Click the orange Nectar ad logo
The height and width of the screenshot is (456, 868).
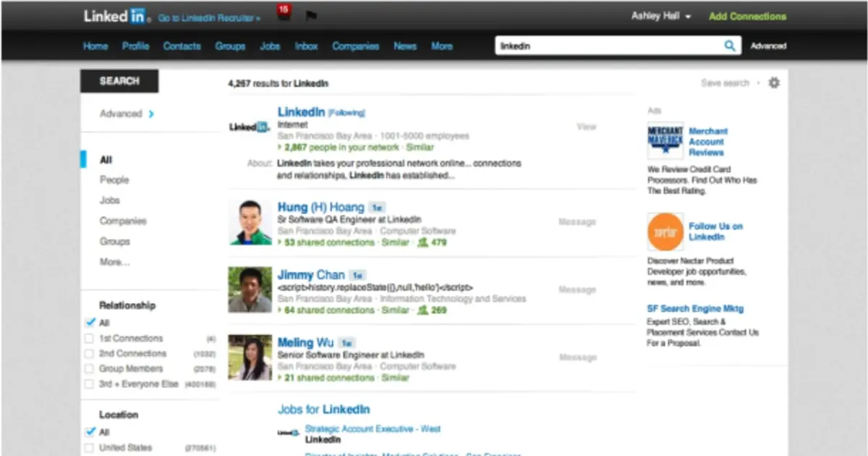[x=665, y=231]
